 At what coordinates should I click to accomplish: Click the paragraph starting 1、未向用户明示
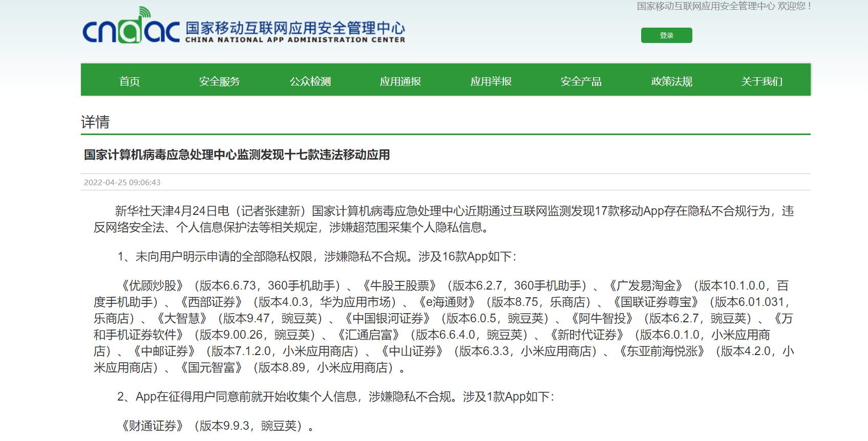317,256
